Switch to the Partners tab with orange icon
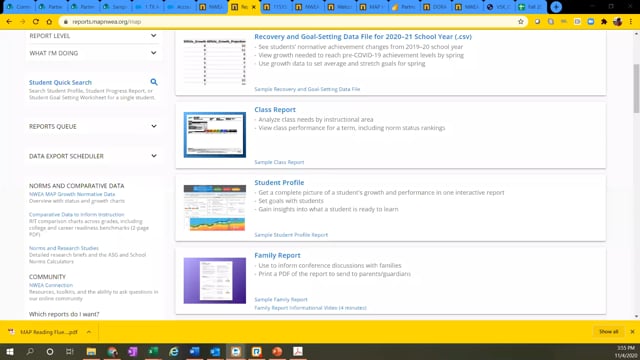The height and width of the screenshot is (360, 640). [403, 7]
